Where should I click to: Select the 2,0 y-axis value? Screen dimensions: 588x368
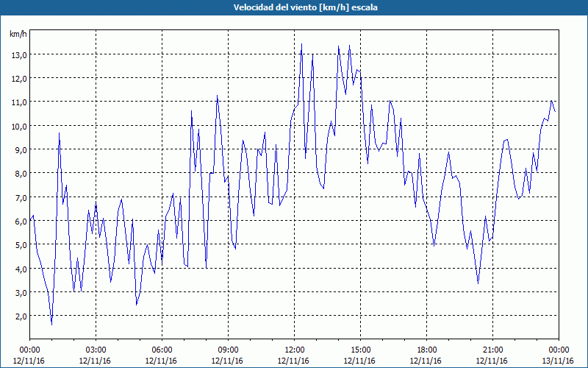click(21, 316)
